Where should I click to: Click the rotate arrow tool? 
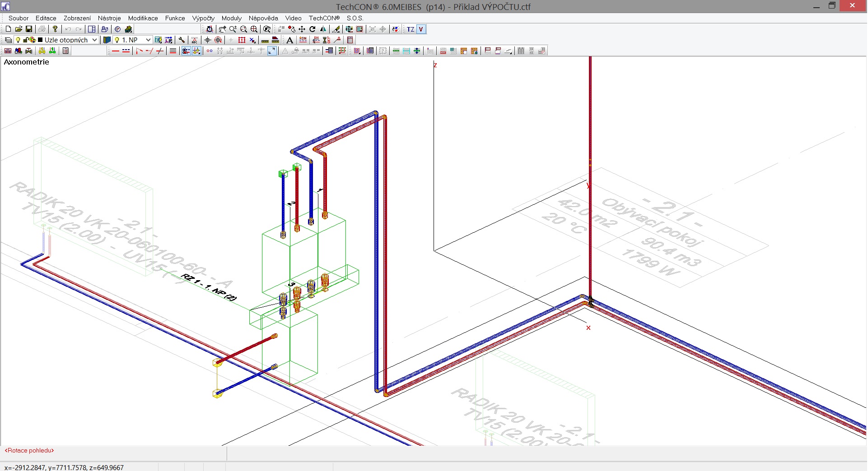pyautogui.click(x=313, y=29)
